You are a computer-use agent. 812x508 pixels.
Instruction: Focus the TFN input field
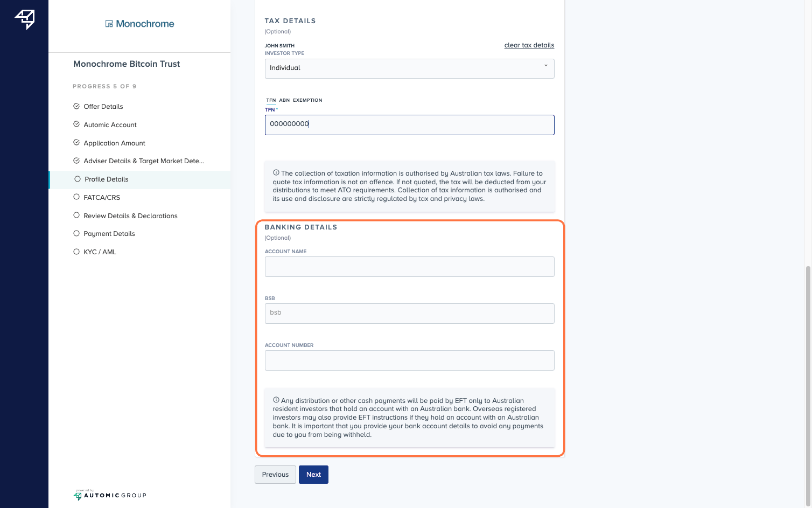click(409, 125)
